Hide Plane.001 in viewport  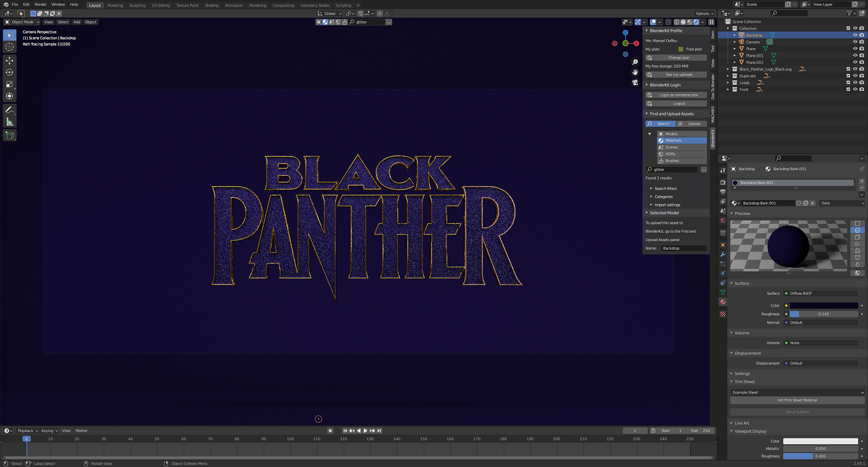[x=855, y=55]
